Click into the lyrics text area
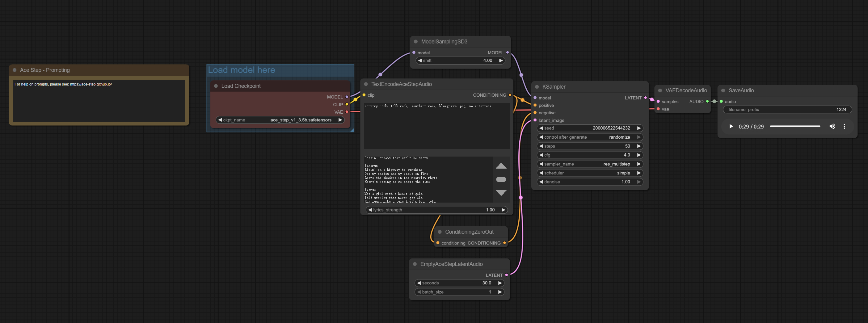The width and height of the screenshot is (868, 323). point(428,179)
